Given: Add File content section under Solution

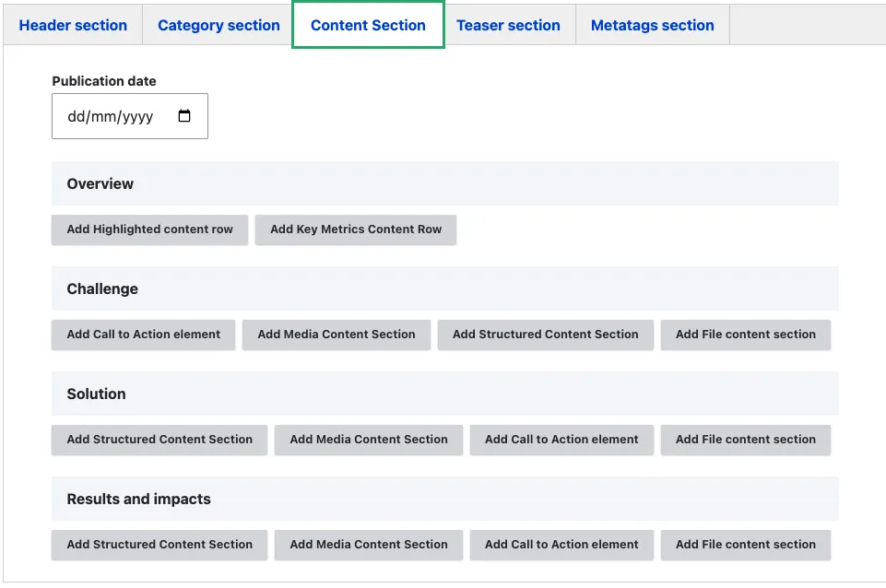Looking at the screenshot, I should [x=746, y=440].
